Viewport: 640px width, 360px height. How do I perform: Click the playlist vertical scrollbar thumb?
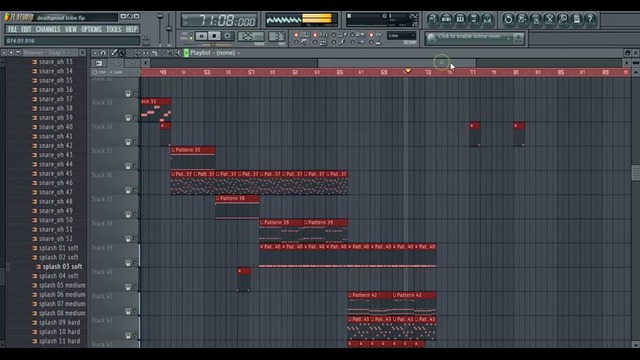coord(636,173)
